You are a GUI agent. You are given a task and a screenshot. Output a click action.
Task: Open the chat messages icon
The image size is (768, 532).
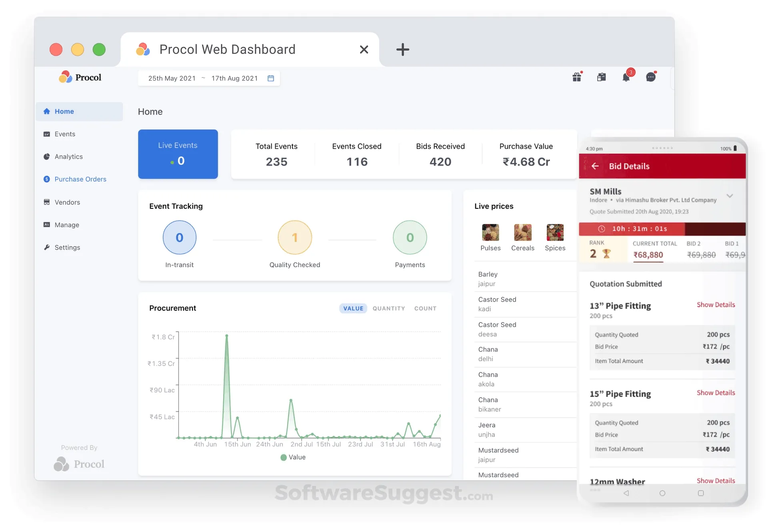pyautogui.click(x=651, y=77)
